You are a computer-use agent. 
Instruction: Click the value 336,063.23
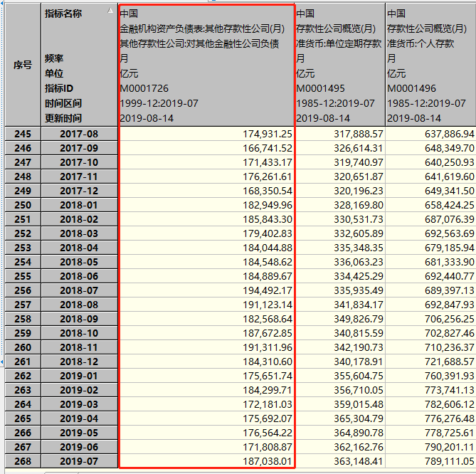pos(359,262)
